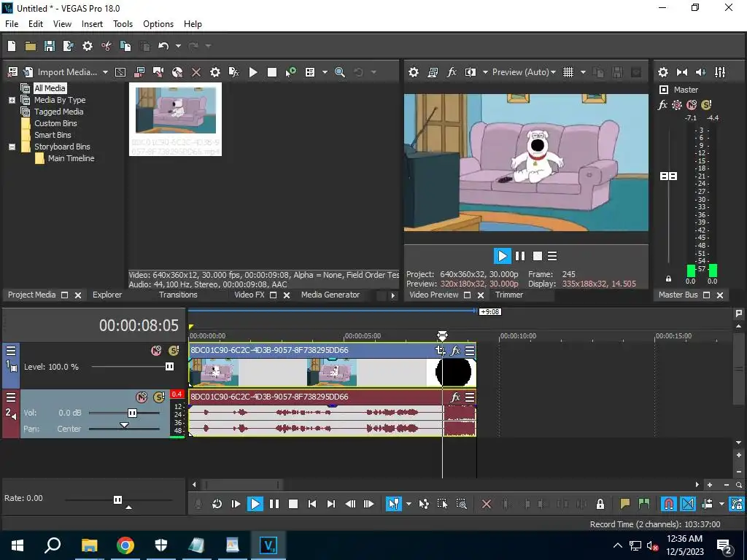Adjust video track Level slider
This screenshot has height=560, width=747.
(x=169, y=366)
